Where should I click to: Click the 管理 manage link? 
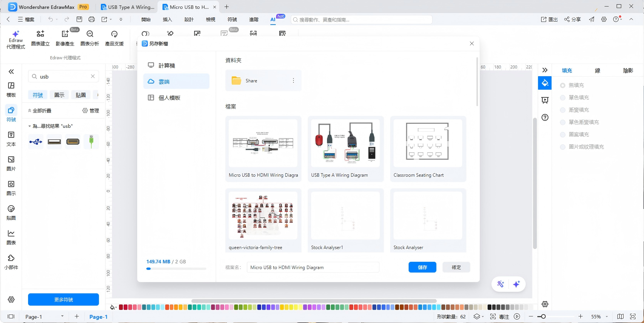click(91, 110)
